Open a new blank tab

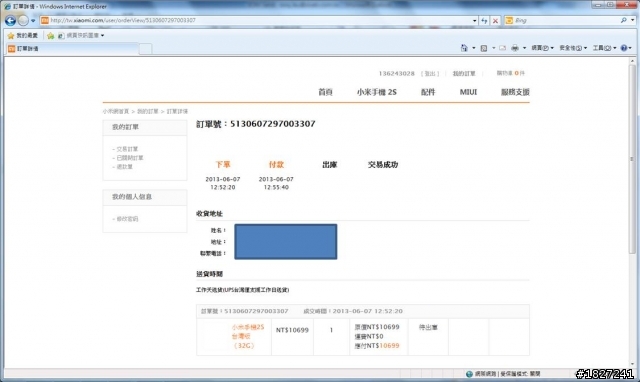(146, 49)
